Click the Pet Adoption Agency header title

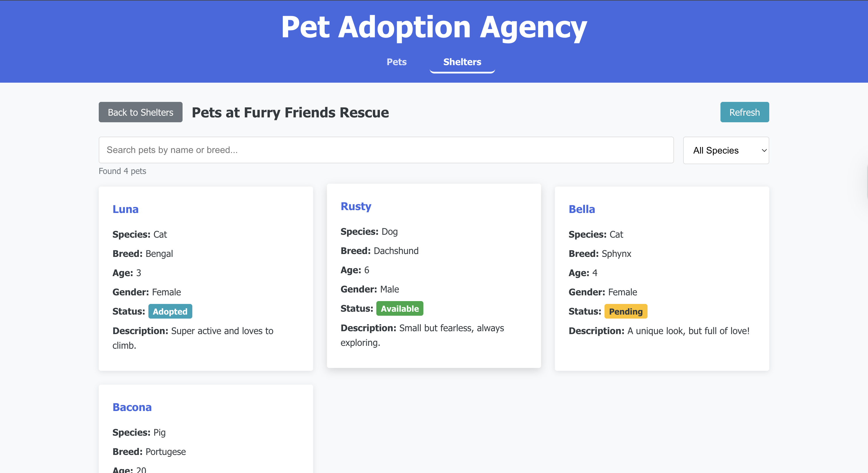(434, 27)
